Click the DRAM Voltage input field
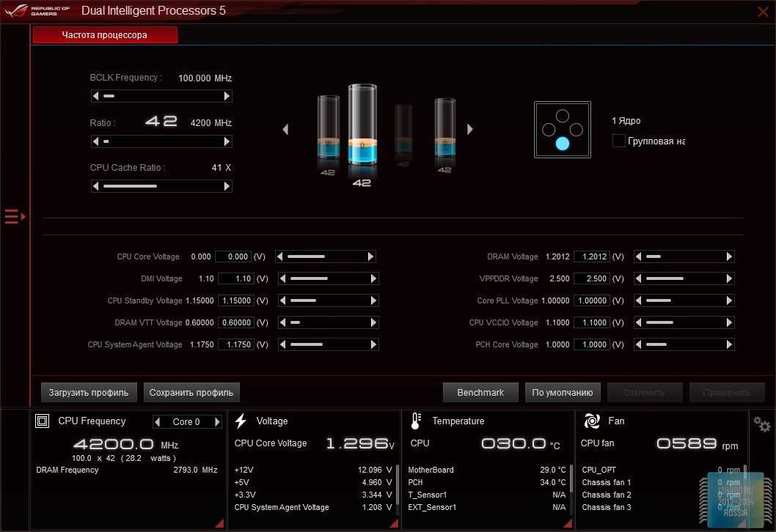This screenshot has height=532, width=776. (x=590, y=256)
